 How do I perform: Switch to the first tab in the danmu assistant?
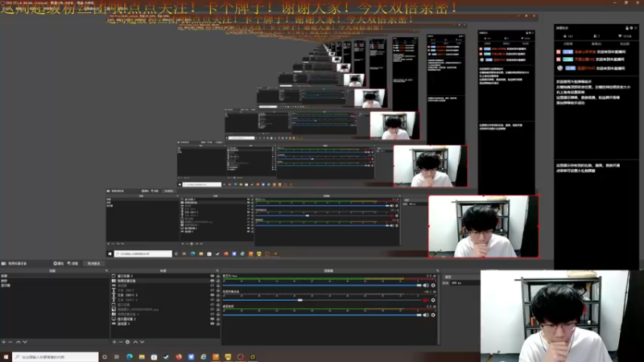tap(568, 43)
